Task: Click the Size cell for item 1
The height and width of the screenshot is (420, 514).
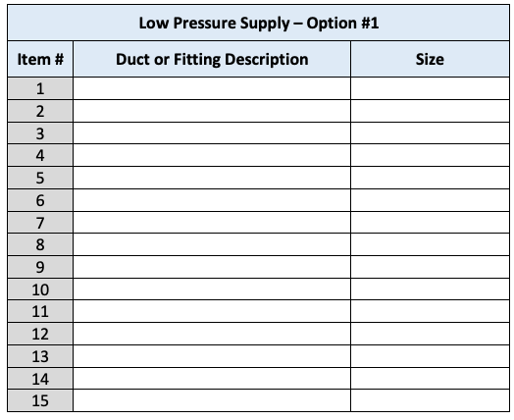Action: (x=430, y=88)
